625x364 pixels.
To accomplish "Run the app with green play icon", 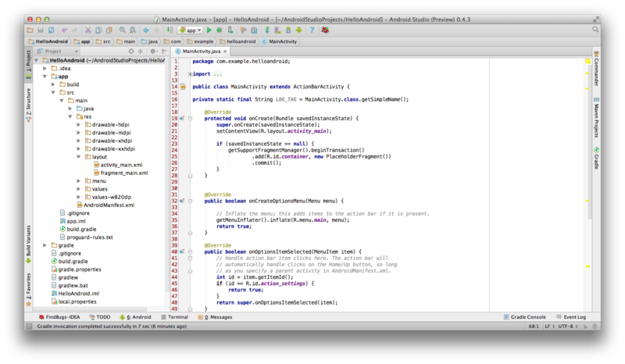I will click(209, 30).
